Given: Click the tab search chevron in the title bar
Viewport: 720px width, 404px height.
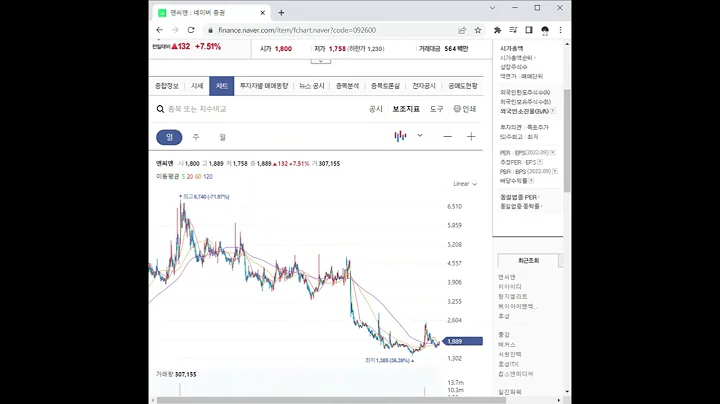Looking at the screenshot, I should click(x=492, y=8).
